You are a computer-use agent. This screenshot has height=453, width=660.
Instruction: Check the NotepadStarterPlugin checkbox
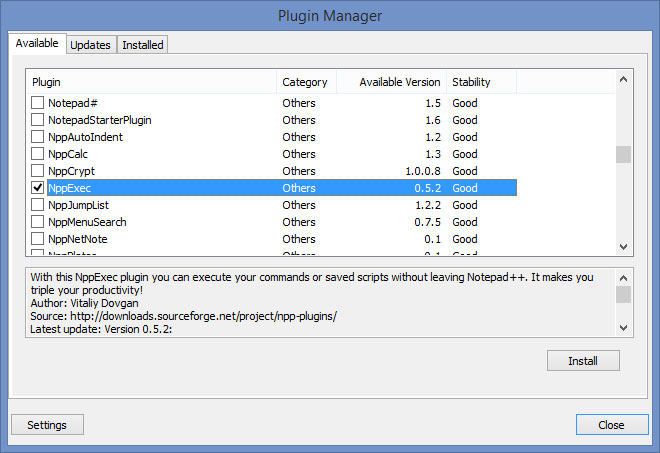37,120
